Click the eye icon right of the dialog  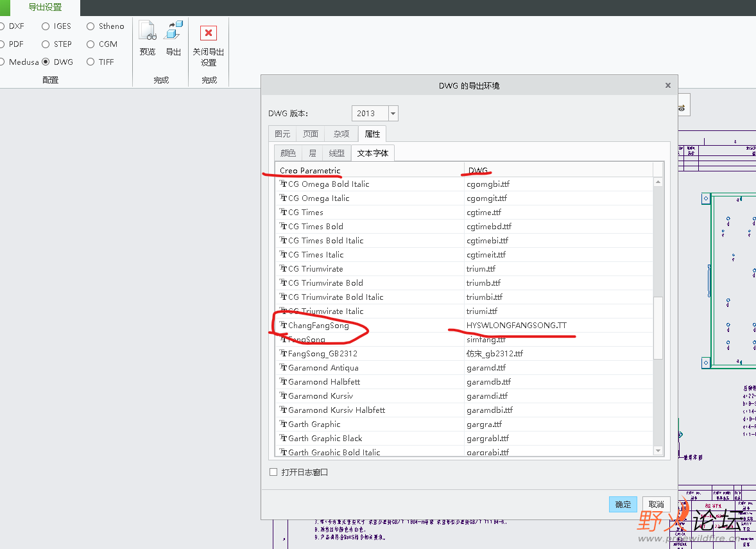682,109
